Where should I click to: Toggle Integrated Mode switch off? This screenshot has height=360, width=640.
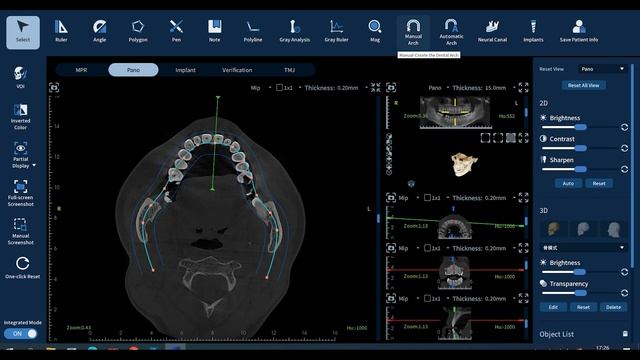point(20,333)
